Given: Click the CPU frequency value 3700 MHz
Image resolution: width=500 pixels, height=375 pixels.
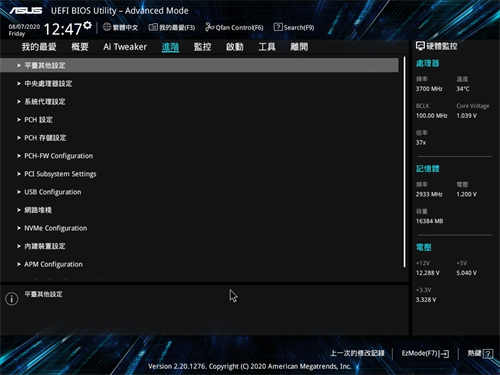Looking at the screenshot, I should [429, 89].
